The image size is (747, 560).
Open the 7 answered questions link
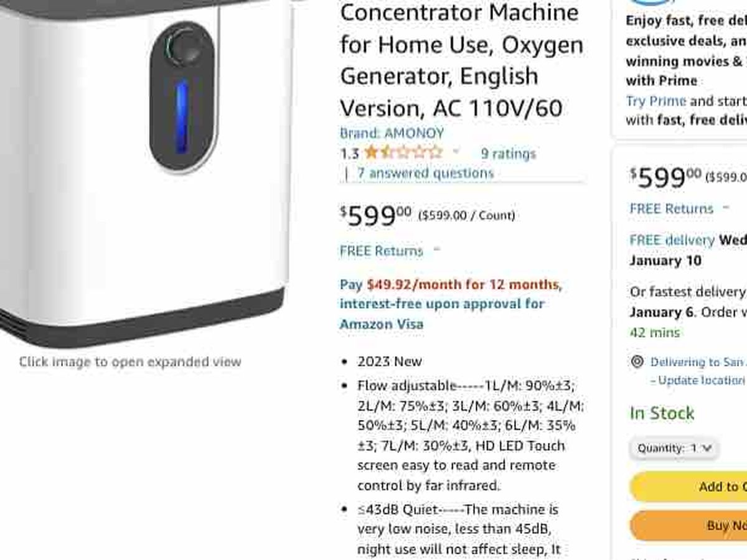click(x=425, y=173)
